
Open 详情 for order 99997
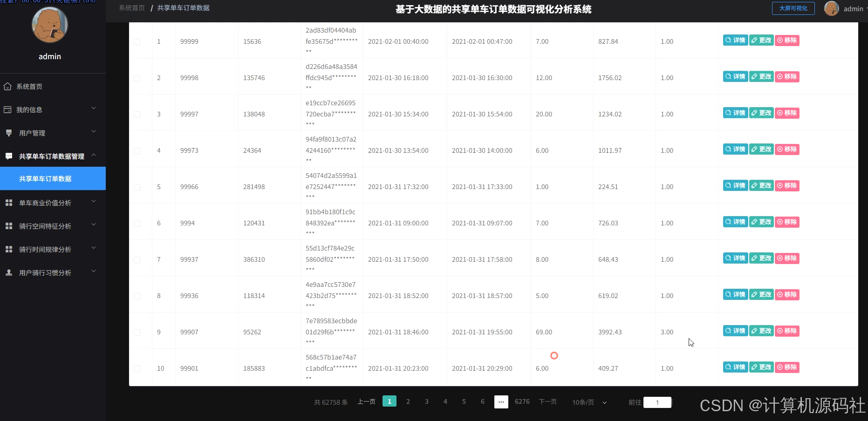(736, 113)
